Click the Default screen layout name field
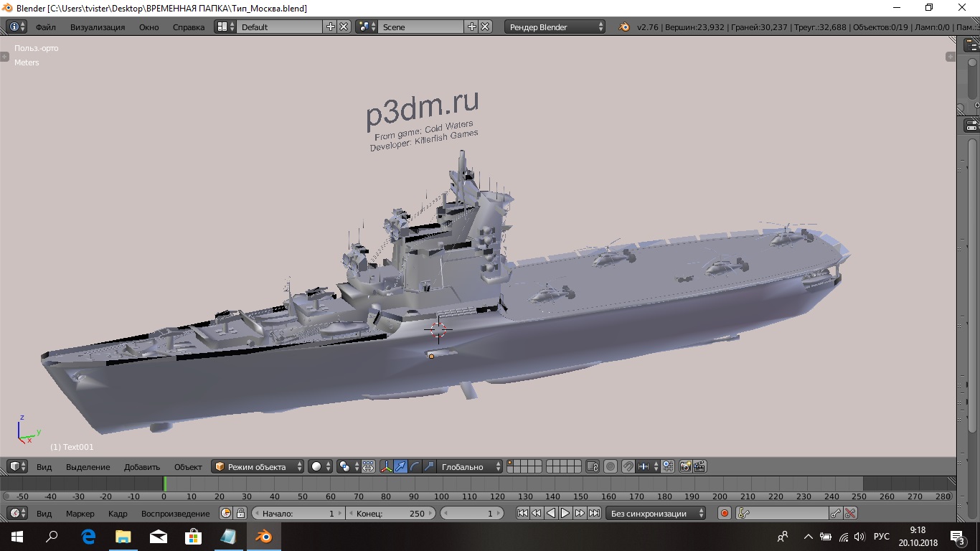The image size is (980, 551). pos(280,27)
